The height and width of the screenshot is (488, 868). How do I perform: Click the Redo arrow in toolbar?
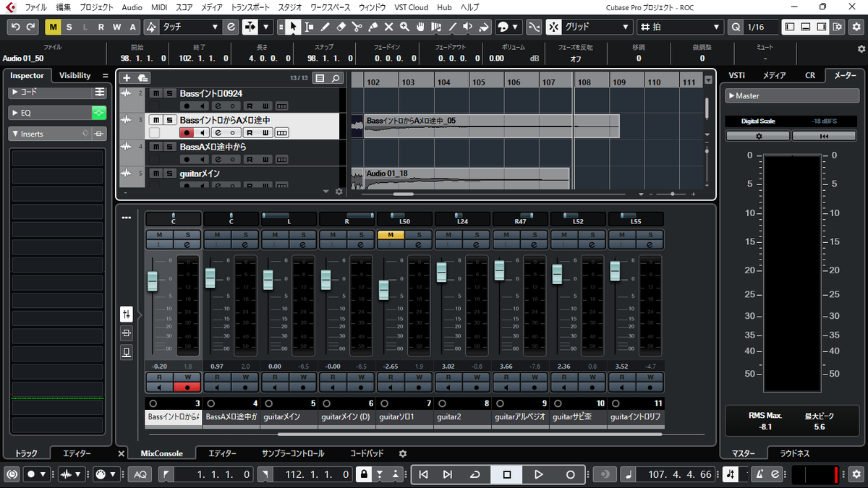point(31,27)
